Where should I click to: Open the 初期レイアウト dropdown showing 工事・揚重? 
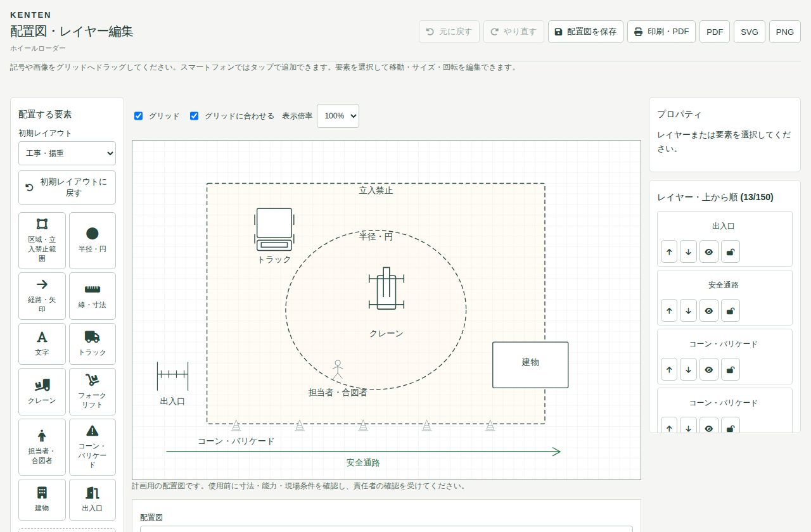(x=67, y=153)
